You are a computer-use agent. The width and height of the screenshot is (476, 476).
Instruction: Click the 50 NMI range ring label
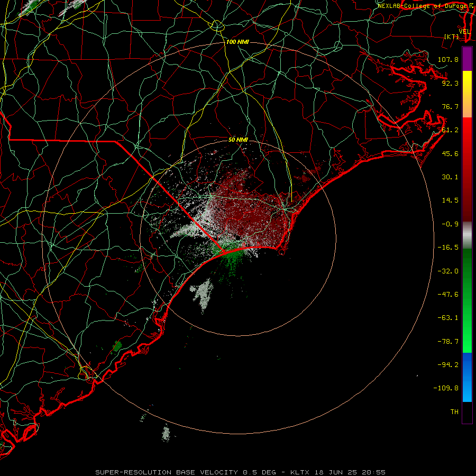coord(238,140)
